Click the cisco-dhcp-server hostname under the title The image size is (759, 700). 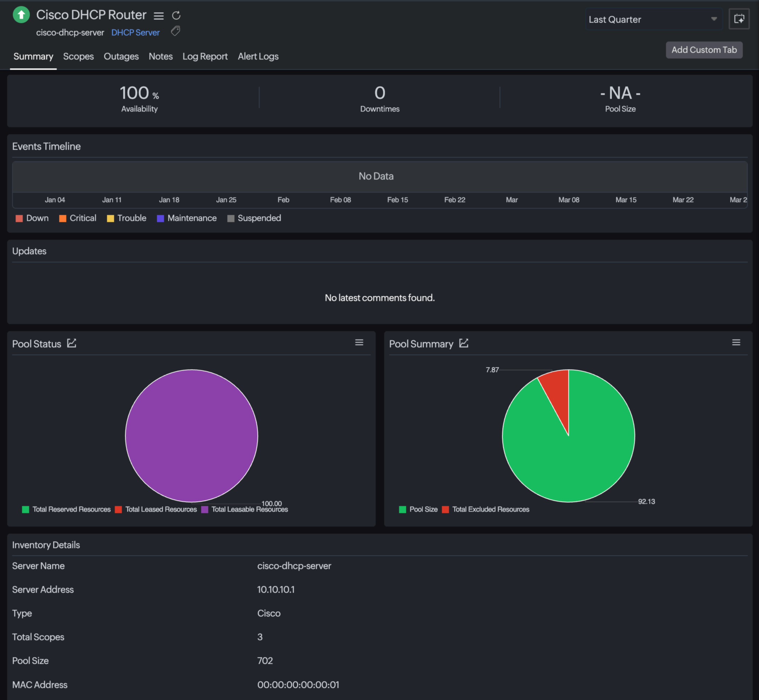tap(70, 33)
